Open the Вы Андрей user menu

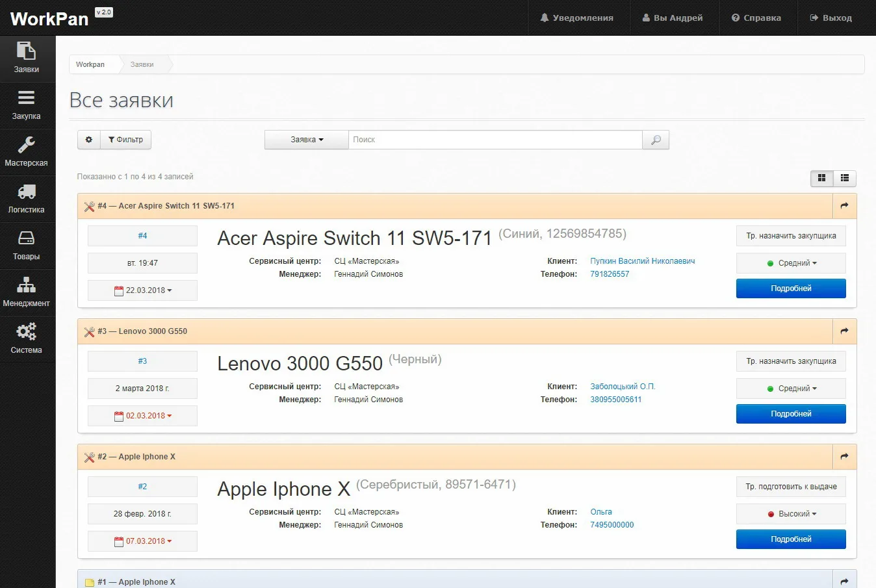(x=673, y=18)
